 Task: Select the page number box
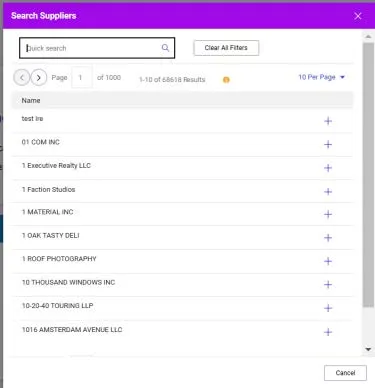[x=82, y=77]
